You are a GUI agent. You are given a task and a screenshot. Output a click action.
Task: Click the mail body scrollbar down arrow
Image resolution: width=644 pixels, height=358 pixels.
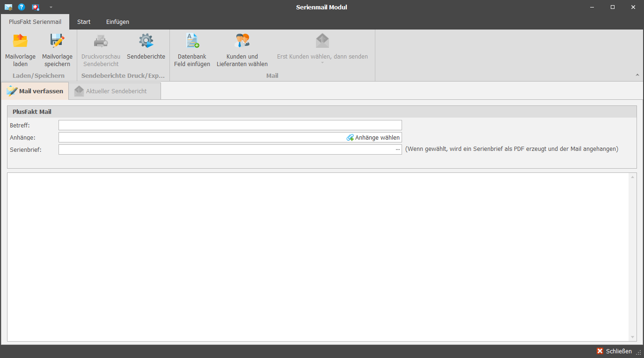[x=633, y=337]
